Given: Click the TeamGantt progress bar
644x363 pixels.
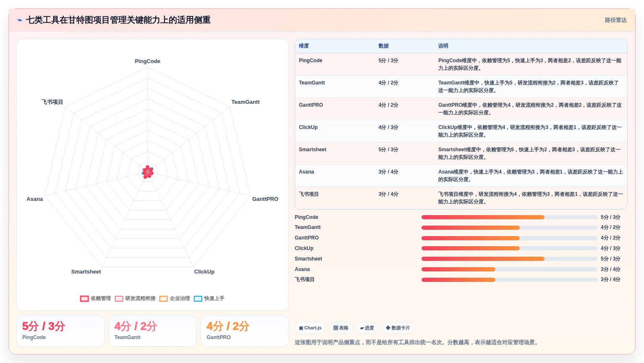Looking at the screenshot, I should pos(509,228).
